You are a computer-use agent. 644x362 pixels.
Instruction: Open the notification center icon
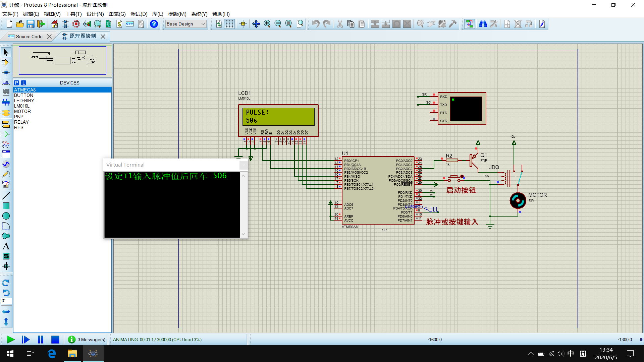630,354
